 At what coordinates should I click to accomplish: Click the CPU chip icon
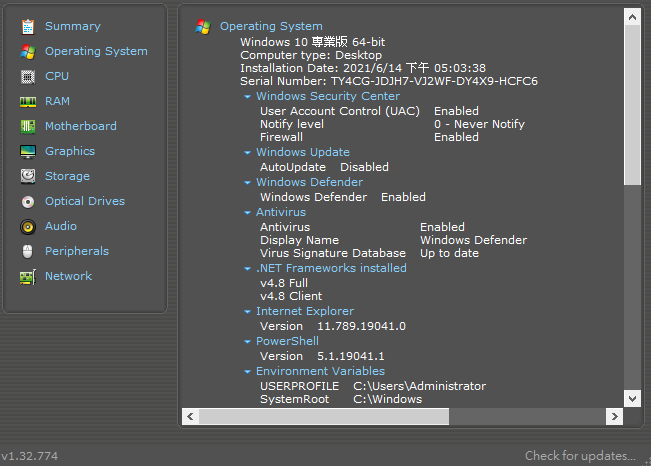tap(28, 77)
